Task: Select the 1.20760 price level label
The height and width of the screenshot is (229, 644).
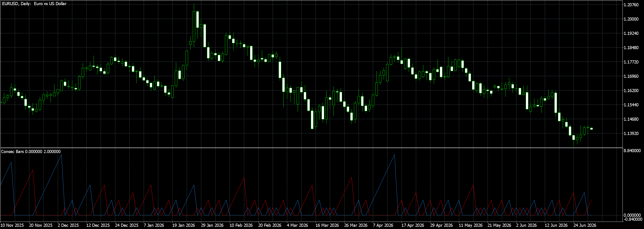Action: (x=631, y=5)
